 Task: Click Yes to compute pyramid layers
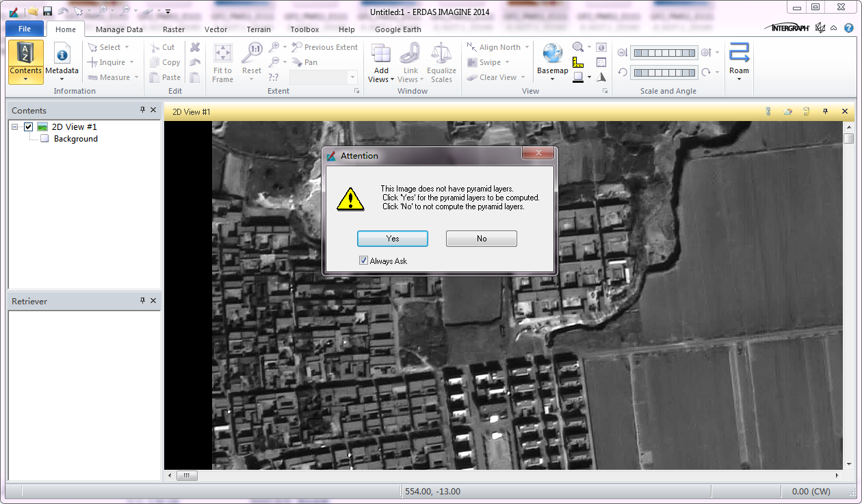[x=393, y=238]
